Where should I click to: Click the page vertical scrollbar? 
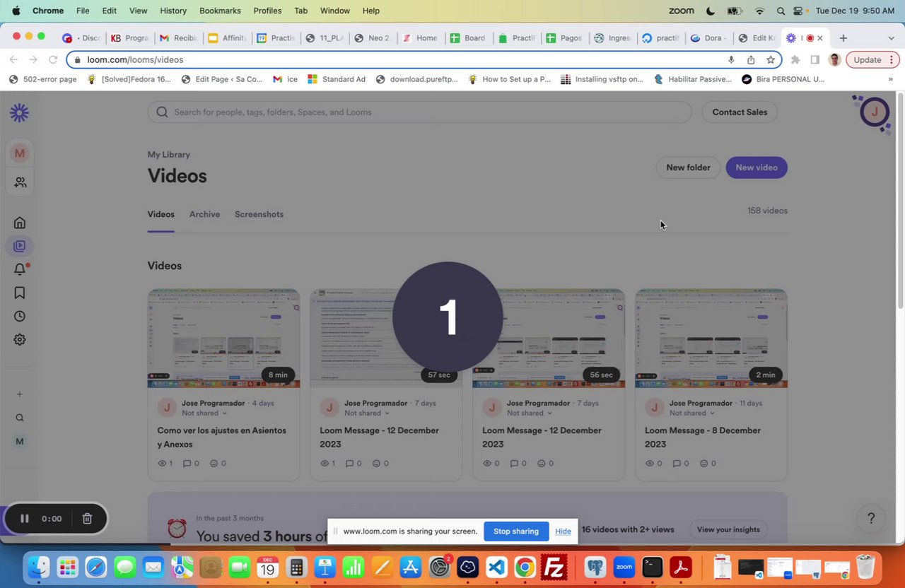901,201
